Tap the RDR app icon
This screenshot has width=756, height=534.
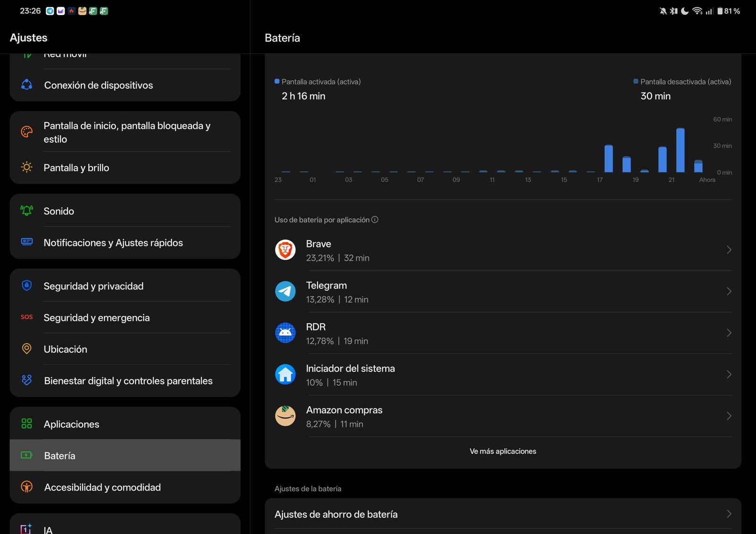(x=285, y=333)
